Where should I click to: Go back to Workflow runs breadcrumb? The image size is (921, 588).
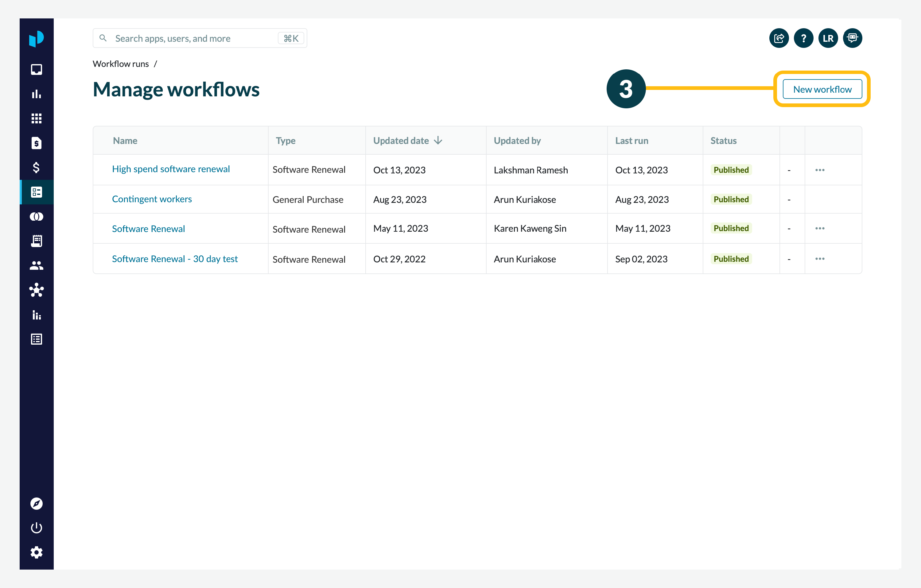(x=120, y=64)
